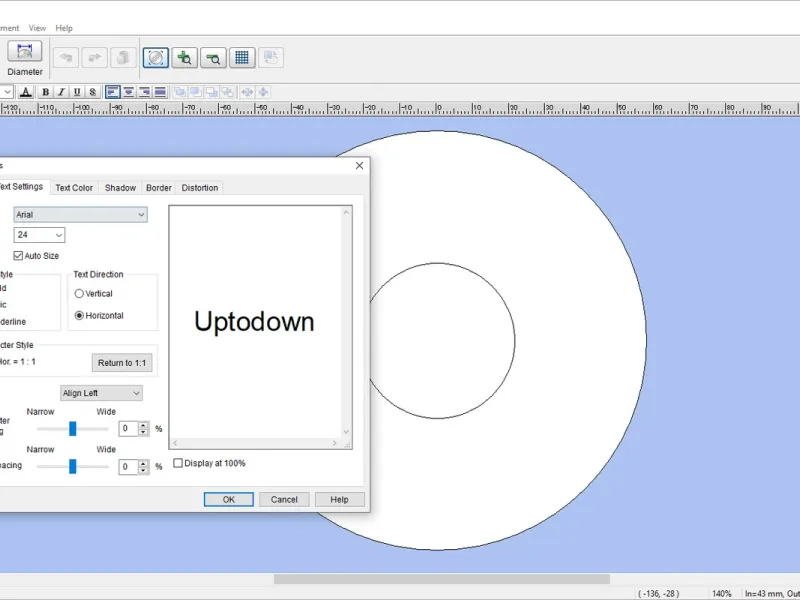The image size is (800, 600).
Task: Click the Cancel button
Action: [284, 499]
